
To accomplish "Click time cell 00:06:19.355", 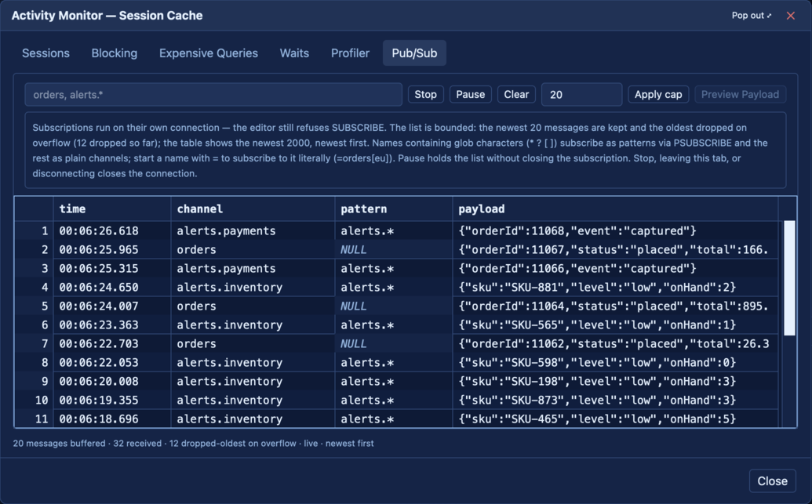I will (112, 401).
